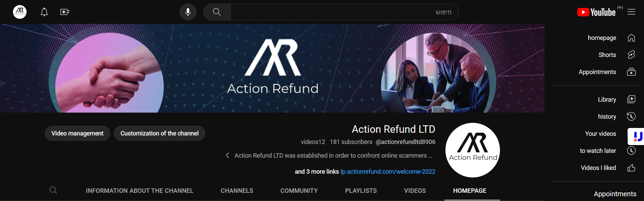Expand the channel description chevron
Viewport: 644px width, 201px height.
point(227,155)
